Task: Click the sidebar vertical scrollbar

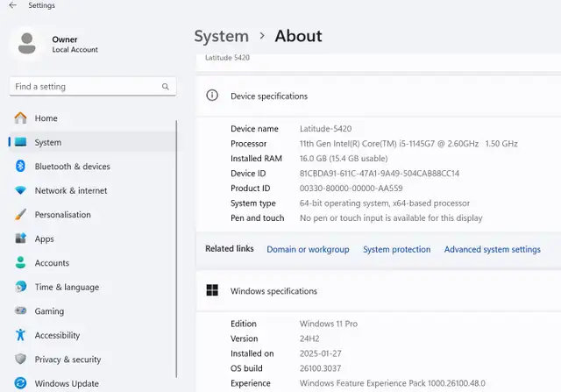Action: 176,249
